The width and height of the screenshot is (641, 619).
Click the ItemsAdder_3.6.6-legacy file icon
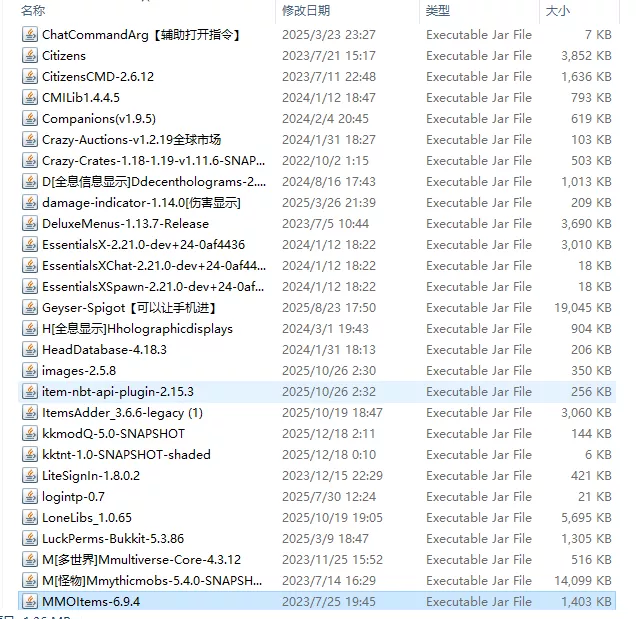(x=30, y=413)
